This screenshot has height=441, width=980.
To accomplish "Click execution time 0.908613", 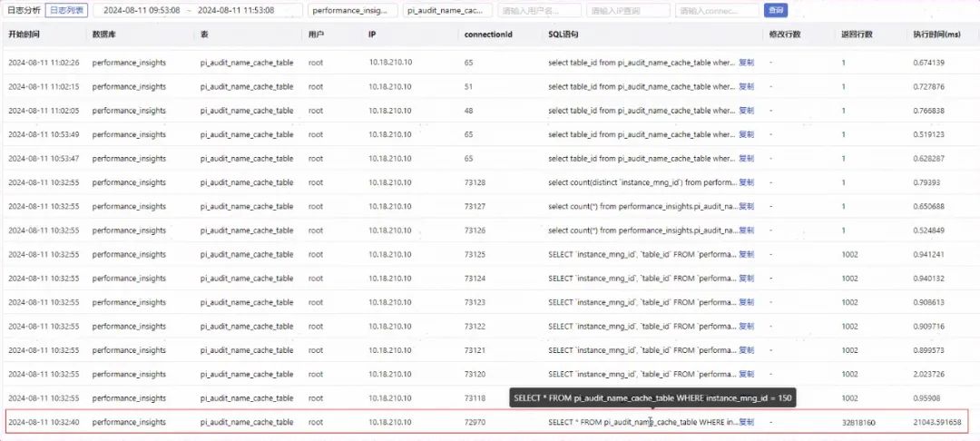I will (929, 302).
